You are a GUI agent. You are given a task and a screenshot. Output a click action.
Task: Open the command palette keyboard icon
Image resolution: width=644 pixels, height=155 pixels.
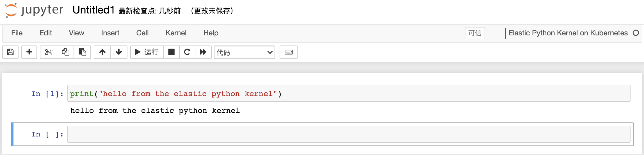pyautogui.click(x=289, y=52)
